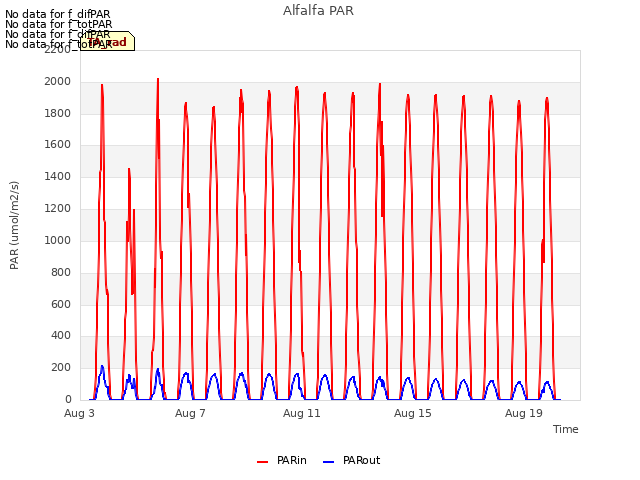Select the Aug 15 x-axis tick label

point(413,413)
